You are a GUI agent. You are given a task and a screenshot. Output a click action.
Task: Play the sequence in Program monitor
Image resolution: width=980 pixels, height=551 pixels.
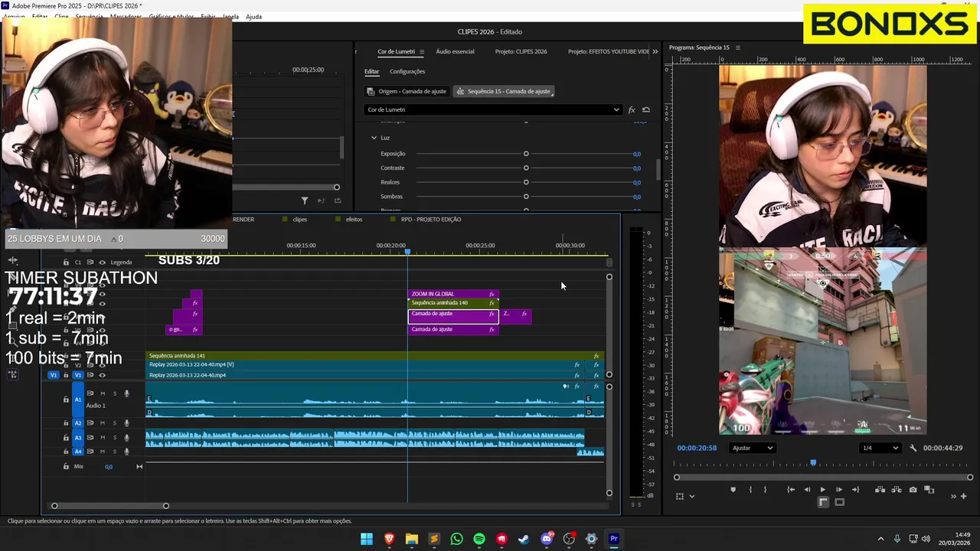point(823,490)
